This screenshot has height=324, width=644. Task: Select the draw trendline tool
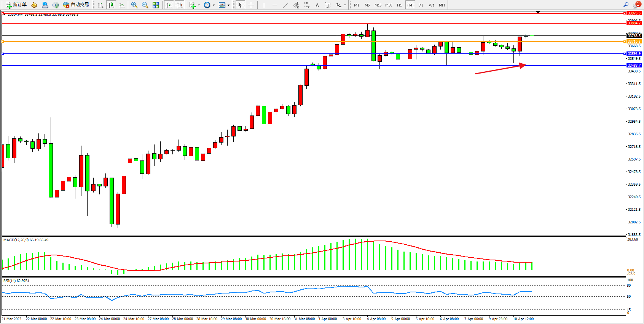pos(285,5)
